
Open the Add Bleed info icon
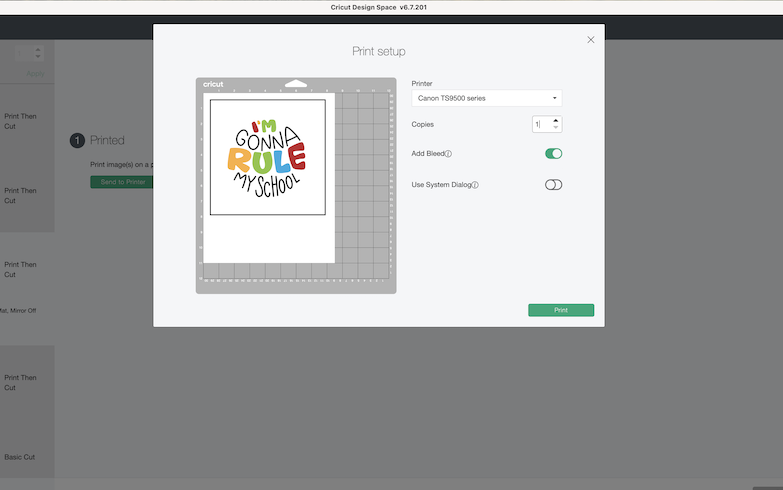coord(448,154)
